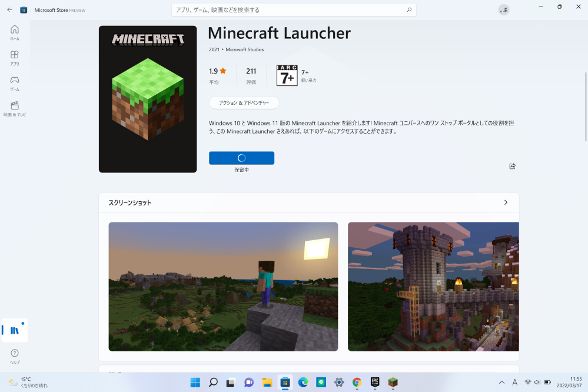Viewport: 588px width, 392px height.
Task: Open the user account profile icon
Action: coord(504,10)
